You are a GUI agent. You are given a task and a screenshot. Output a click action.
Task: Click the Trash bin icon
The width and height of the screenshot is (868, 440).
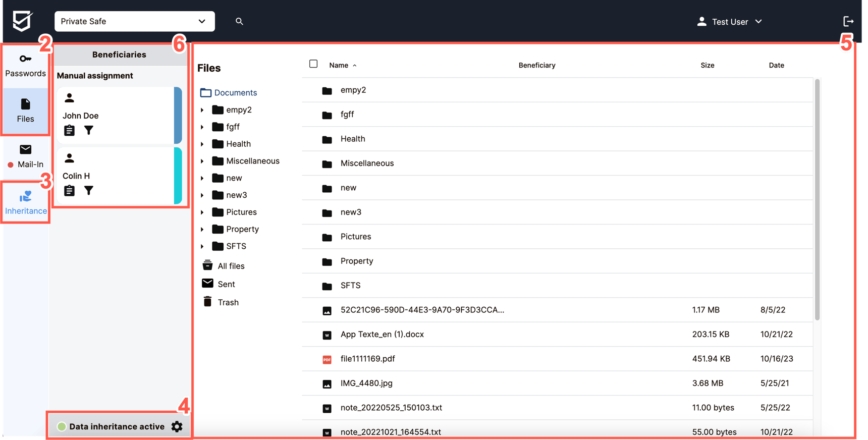207,302
